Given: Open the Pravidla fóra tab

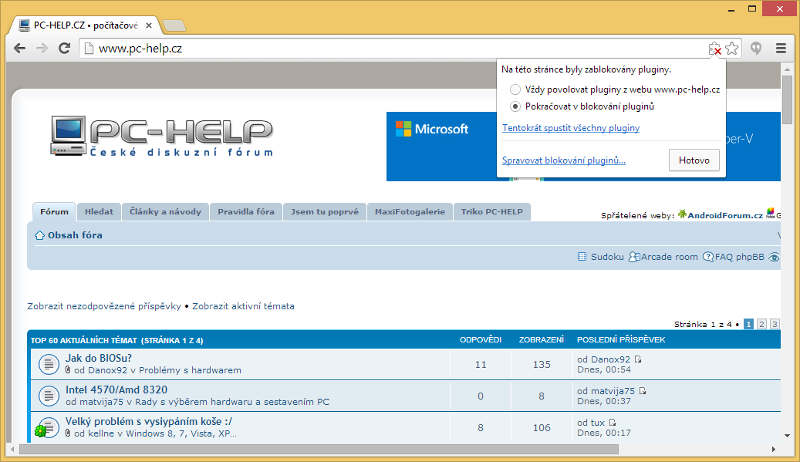Looking at the screenshot, I should (x=246, y=212).
